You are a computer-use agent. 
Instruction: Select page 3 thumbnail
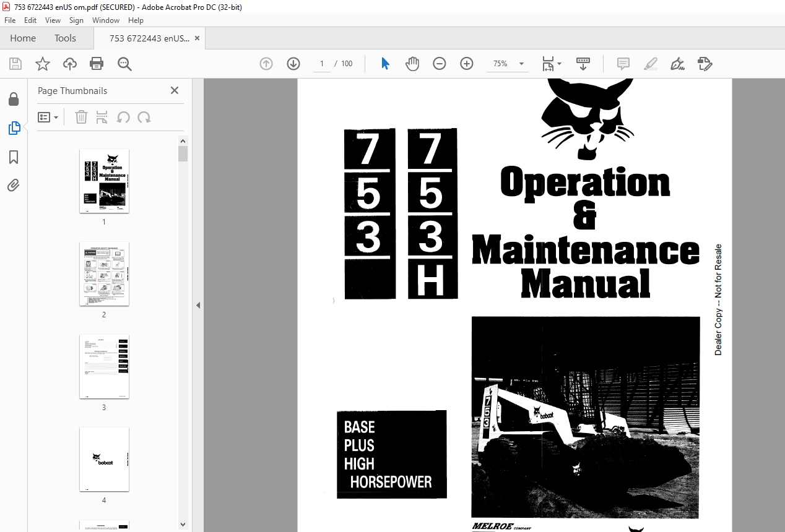[104, 366]
